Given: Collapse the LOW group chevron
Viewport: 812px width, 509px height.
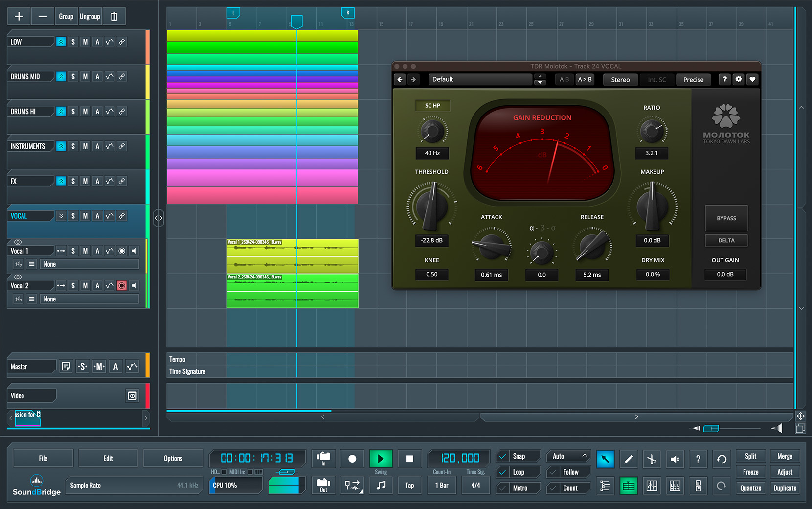Looking at the screenshot, I should tap(61, 42).
